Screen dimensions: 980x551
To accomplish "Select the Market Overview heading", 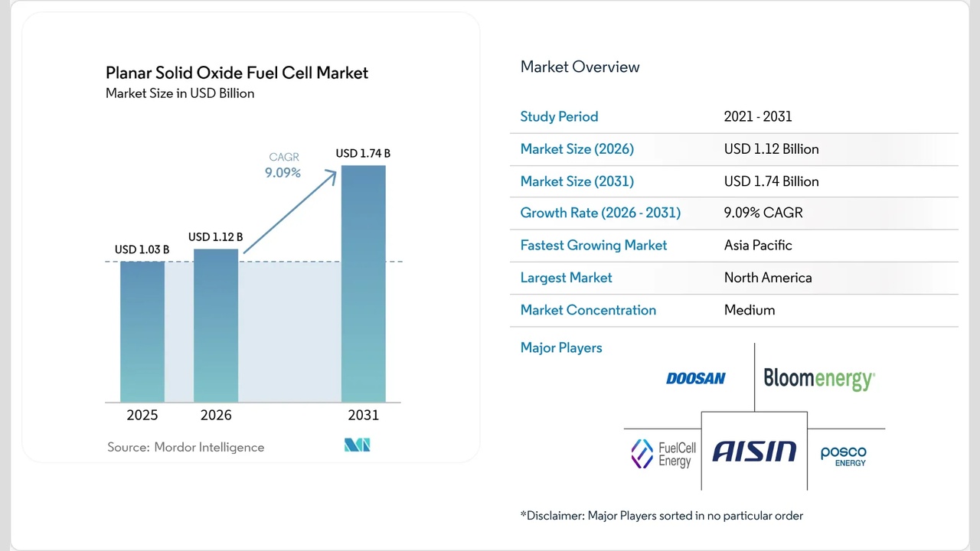I will point(580,67).
